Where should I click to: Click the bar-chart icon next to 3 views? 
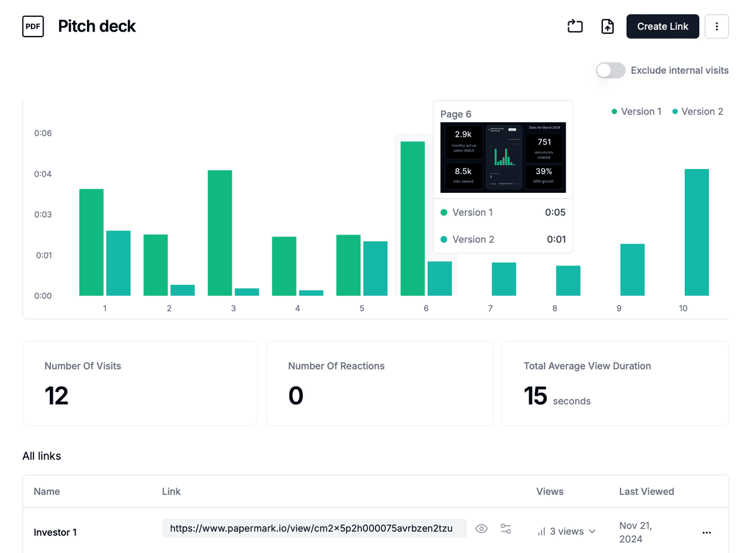[x=541, y=532]
